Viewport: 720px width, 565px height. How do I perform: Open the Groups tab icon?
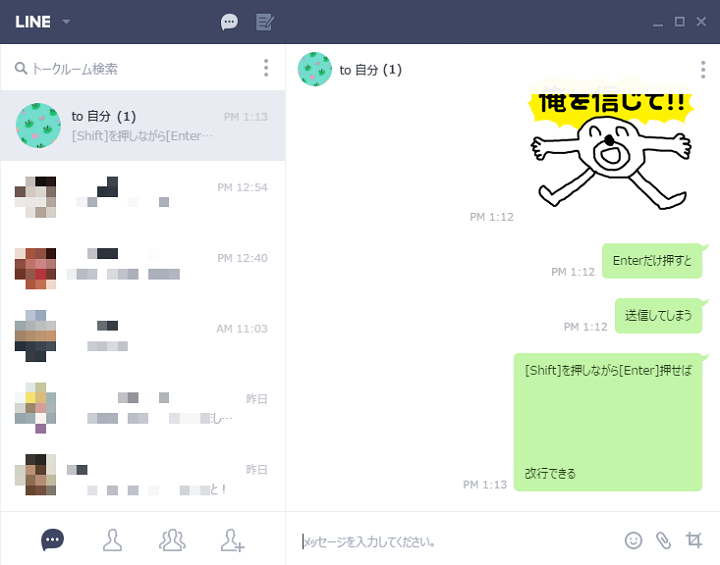pos(172,540)
